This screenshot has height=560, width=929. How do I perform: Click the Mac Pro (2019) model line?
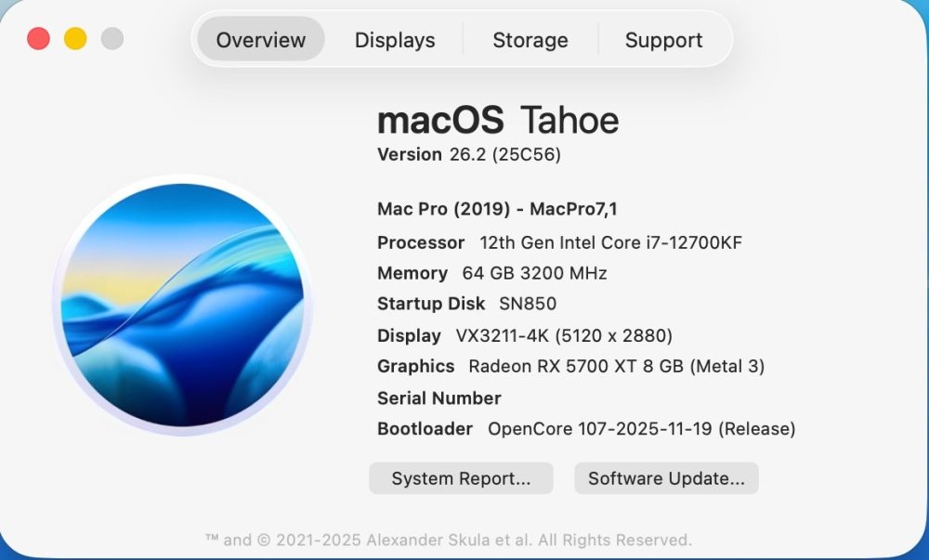tap(497, 209)
